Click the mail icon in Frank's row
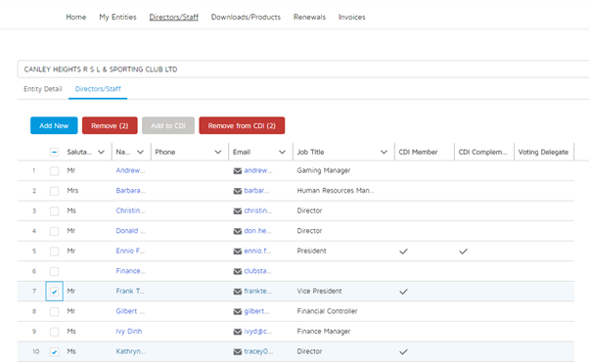This screenshot has width=589, height=364. 238,292
